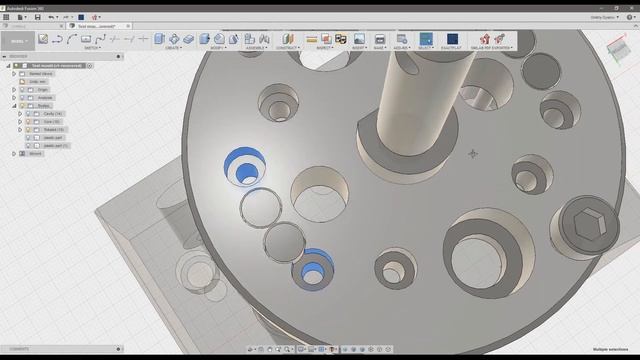Expand the Origin folder
This screenshot has height=360, width=640.
(14, 90)
